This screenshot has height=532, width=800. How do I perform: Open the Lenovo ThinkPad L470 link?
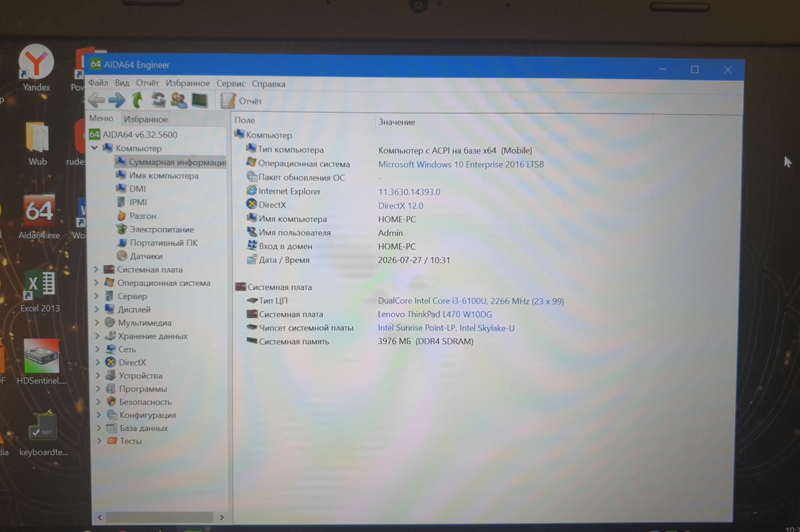click(434, 314)
